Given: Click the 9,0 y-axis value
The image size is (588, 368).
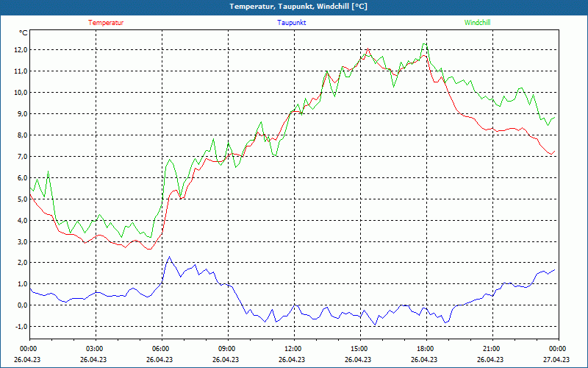Looking at the screenshot, I should [23, 114].
